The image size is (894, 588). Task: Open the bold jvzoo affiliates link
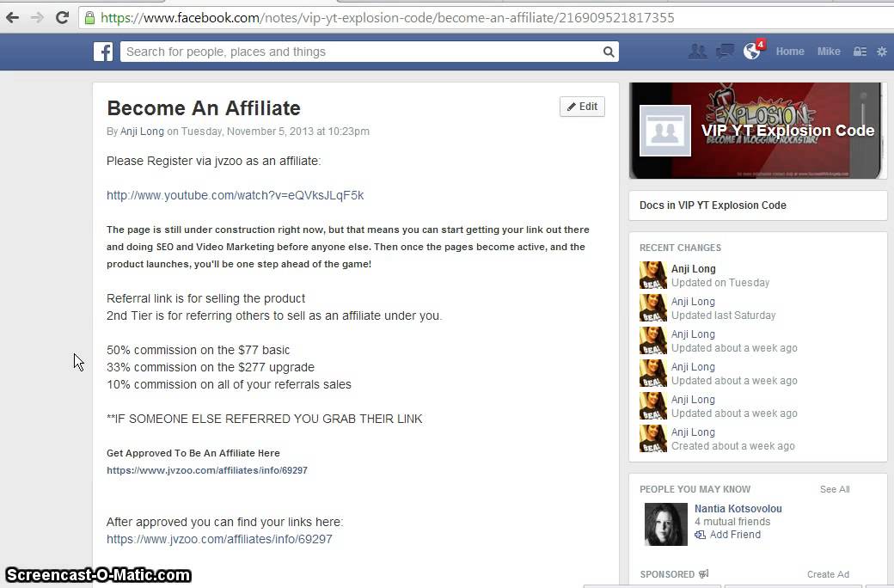point(207,470)
